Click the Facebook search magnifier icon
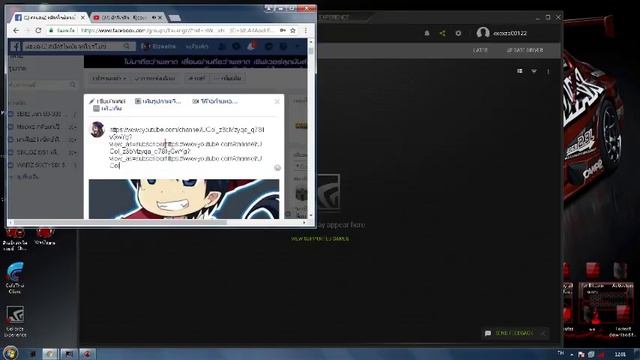 [x=127, y=46]
